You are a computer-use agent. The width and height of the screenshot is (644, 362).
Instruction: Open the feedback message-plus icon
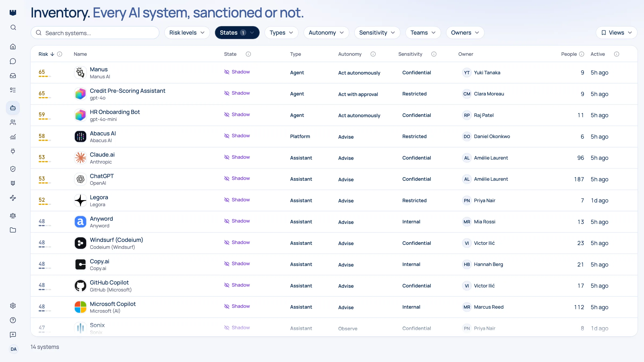click(13, 335)
